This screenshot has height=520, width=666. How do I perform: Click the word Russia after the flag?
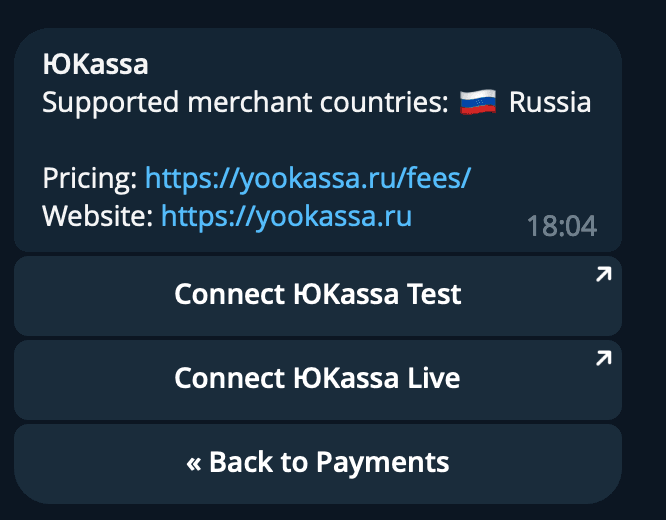tap(550, 102)
